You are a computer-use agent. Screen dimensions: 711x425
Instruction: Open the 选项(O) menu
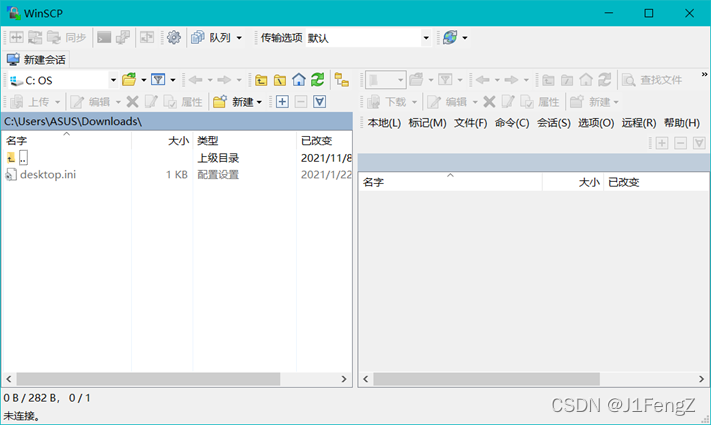pos(596,123)
